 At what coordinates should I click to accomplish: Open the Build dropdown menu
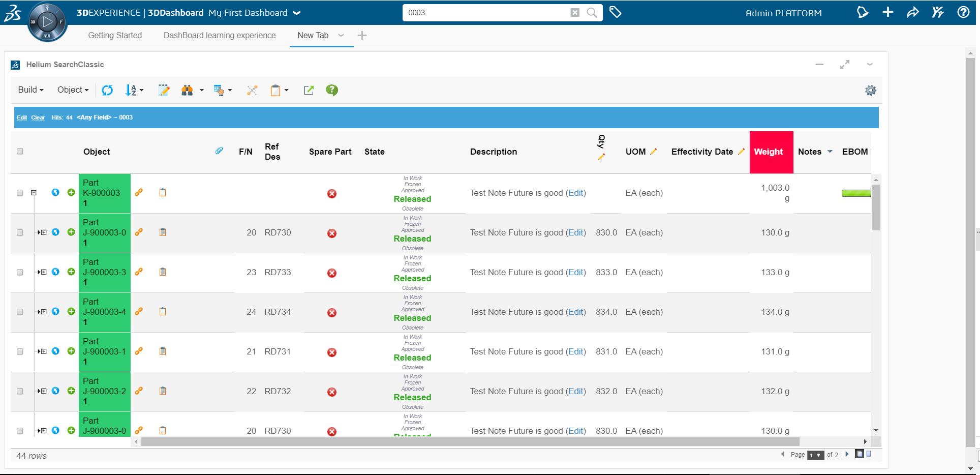30,90
